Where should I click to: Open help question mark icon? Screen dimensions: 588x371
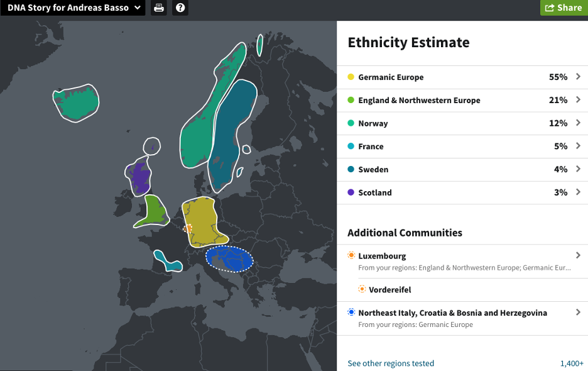tap(180, 8)
